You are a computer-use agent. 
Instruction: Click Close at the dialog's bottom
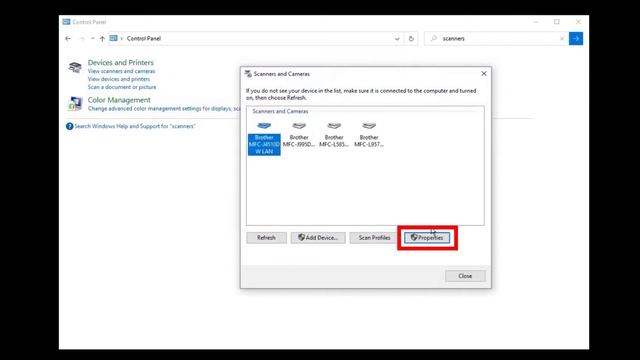pos(465,276)
